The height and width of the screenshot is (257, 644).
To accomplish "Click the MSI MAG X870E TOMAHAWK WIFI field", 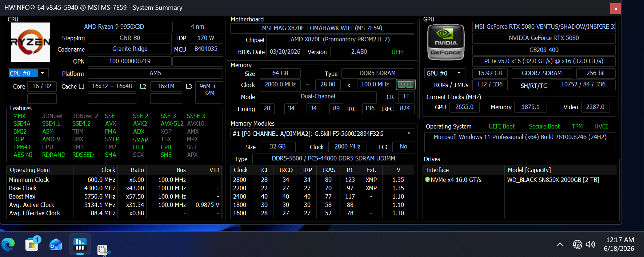I will tap(322, 28).
